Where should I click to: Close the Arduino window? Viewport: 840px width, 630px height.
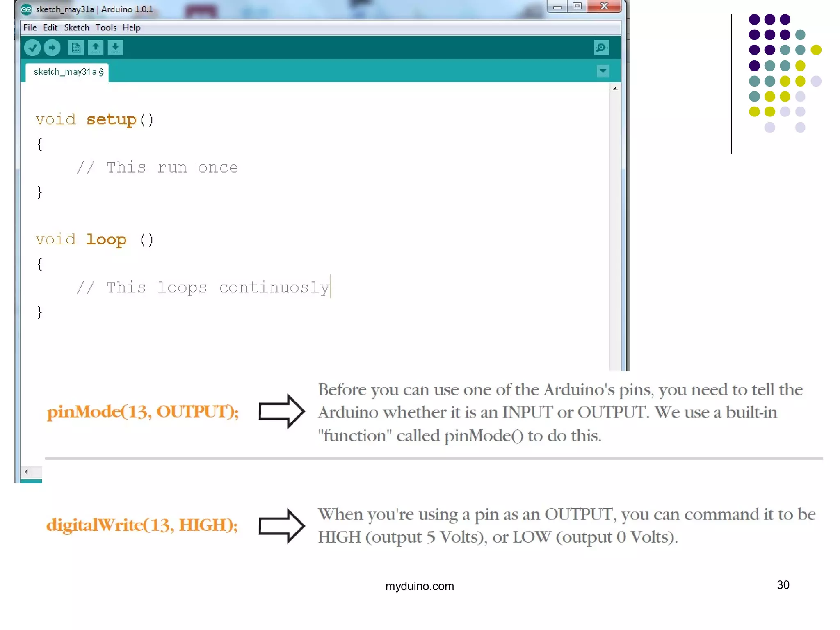(604, 7)
